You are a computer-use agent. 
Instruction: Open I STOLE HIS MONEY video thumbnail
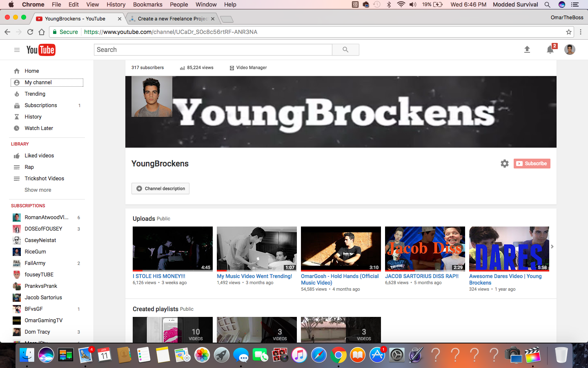click(173, 249)
